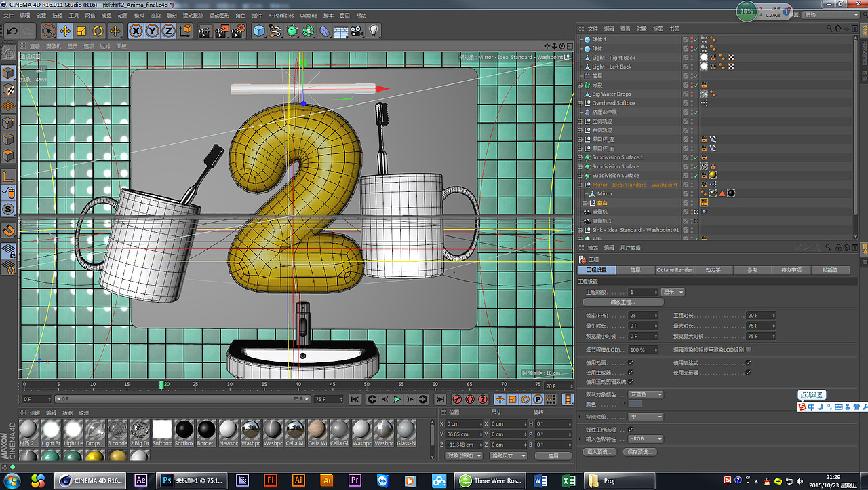Expand the Overhead Softbox object

pyautogui.click(x=580, y=103)
